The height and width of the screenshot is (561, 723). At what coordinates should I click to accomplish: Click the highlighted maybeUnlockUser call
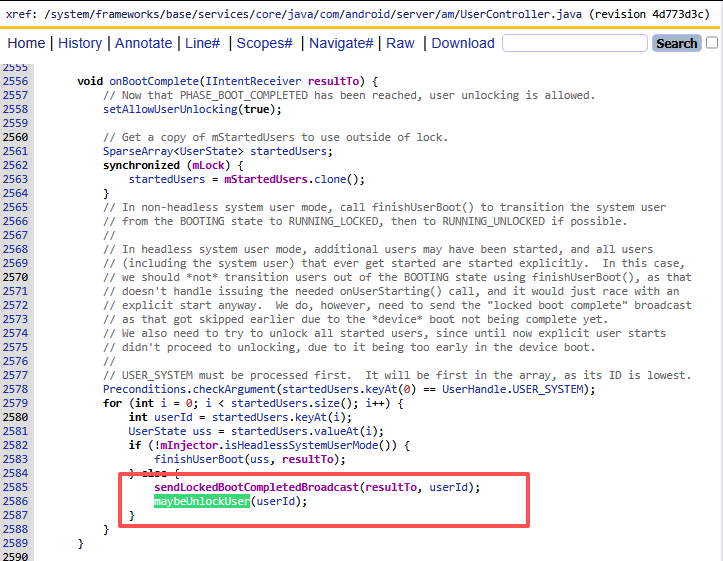(x=202, y=502)
